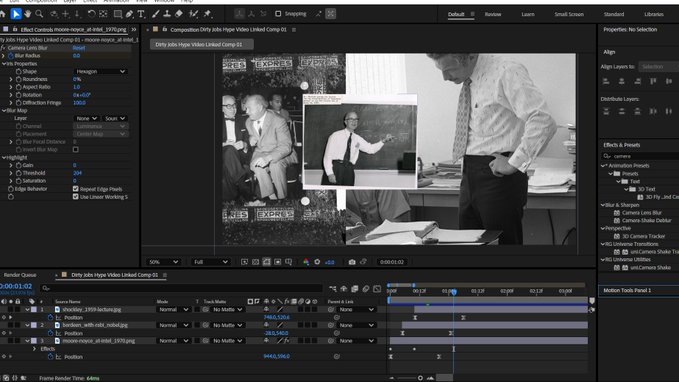The width and height of the screenshot is (679, 382).
Task: Switch to Small Screen workspace
Action: click(x=569, y=14)
